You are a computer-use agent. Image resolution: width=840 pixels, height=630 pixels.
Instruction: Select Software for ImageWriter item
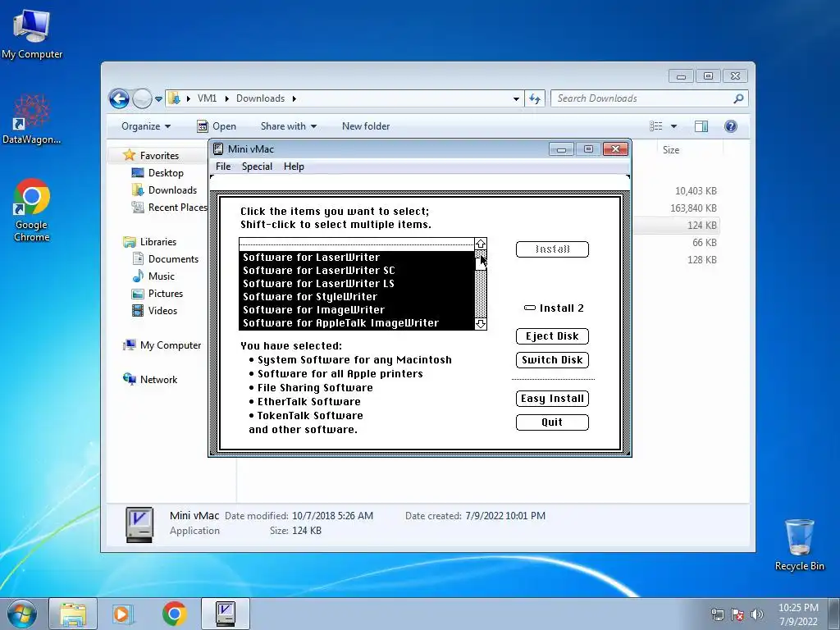click(357, 309)
